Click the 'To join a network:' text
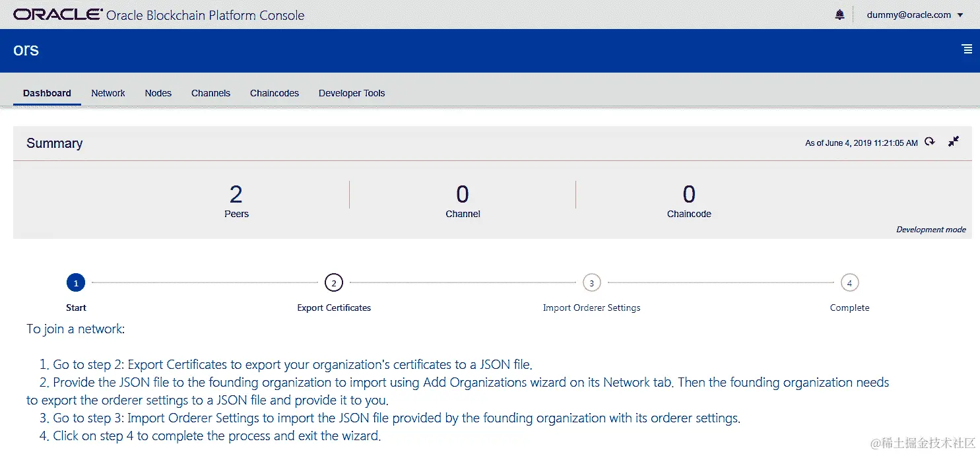This screenshot has height=454, width=980. tap(75, 329)
